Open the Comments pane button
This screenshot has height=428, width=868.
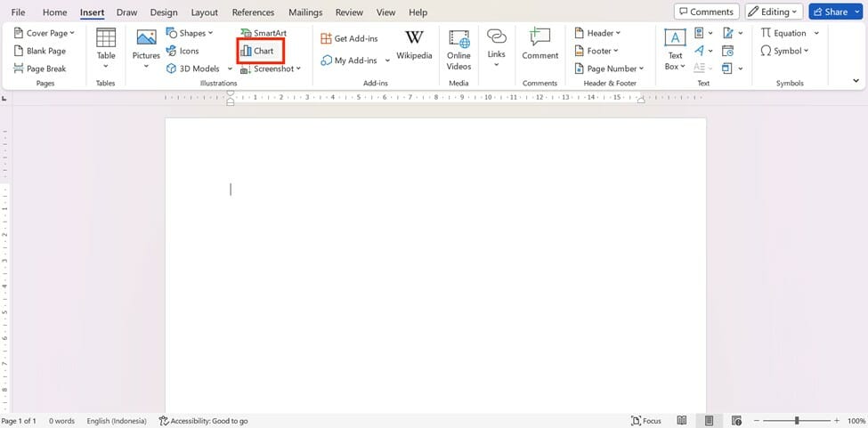tap(706, 12)
